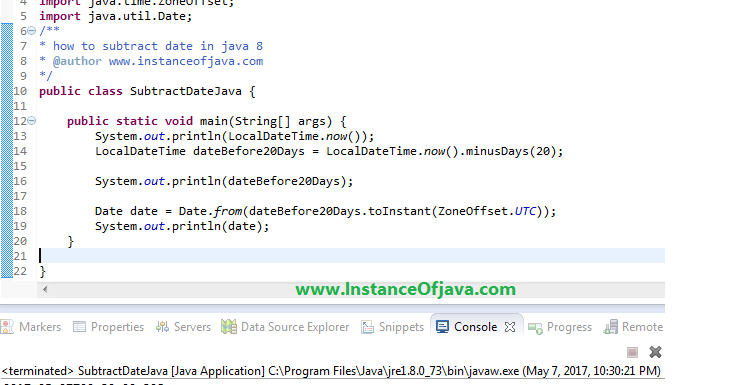
Task: Click the www.instanceofjava.com author text
Action: [x=186, y=61]
